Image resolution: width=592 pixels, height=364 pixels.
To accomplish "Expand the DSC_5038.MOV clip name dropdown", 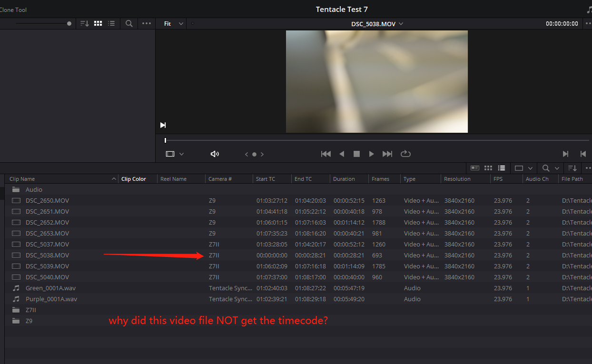I will coord(401,24).
